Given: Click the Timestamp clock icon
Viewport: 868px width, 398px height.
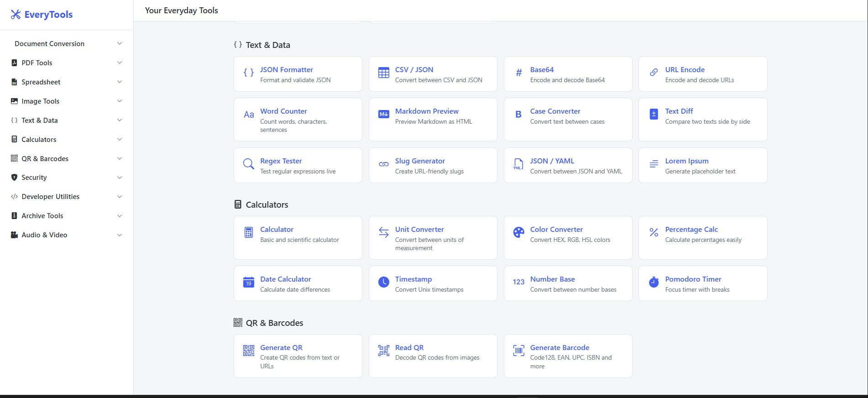Looking at the screenshot, I should click(384, 282).
